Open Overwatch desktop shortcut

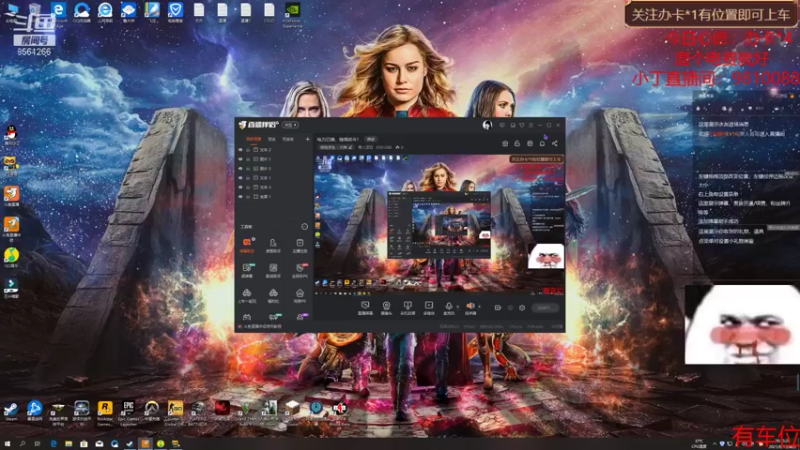click(152, 412)
